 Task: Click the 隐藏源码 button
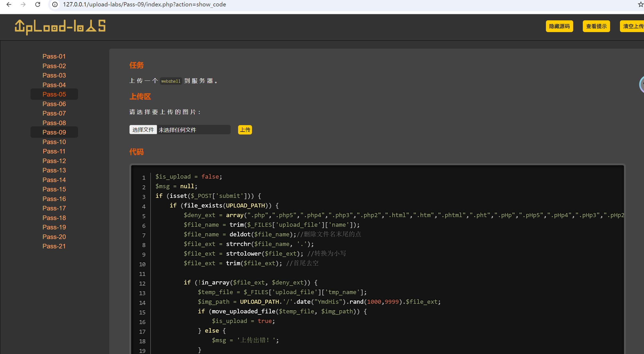point(559,26)
